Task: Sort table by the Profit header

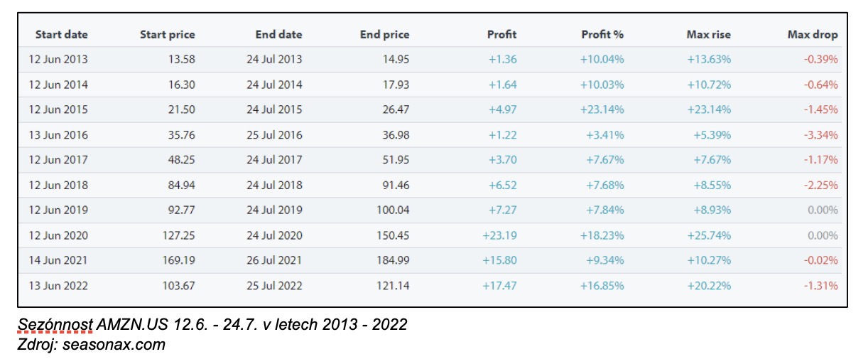Action: pyautogui.click(x=501, y=34)
